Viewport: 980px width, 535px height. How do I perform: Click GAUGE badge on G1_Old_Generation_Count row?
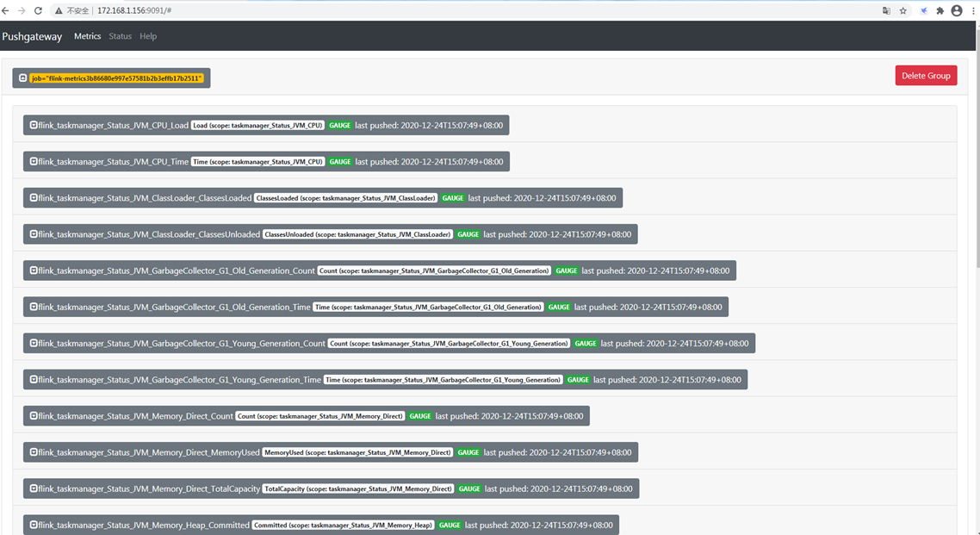point(567,271)
